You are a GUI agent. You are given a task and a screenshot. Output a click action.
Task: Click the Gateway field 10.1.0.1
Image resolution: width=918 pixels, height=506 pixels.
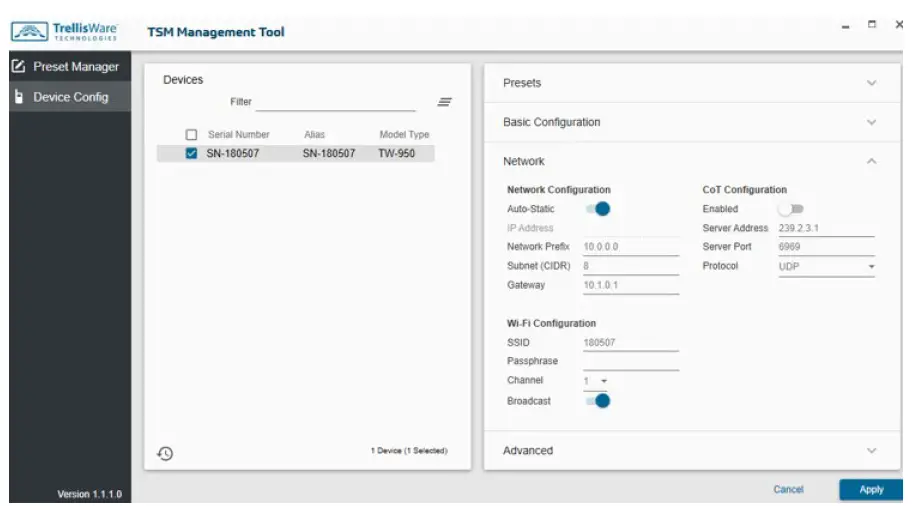pyautogui.click(x=631, y=285)
